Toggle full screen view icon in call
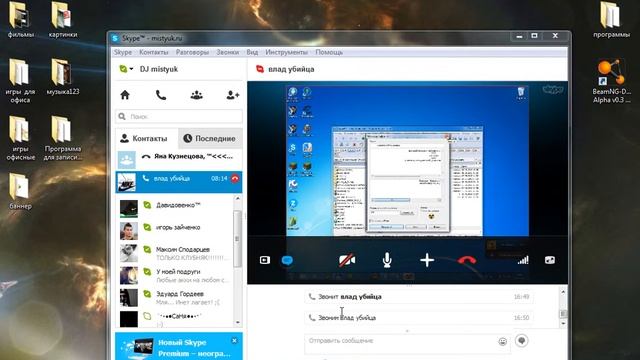Screen dimensions: 640x360 (x=550, y=260)
